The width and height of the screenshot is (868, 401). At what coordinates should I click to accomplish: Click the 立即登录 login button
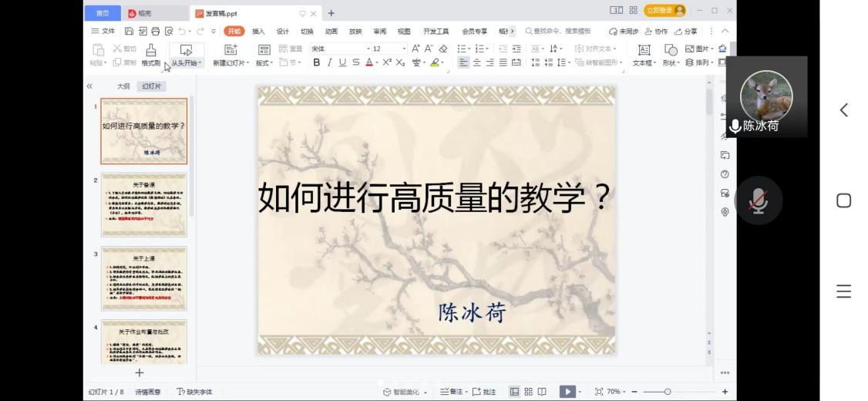pyautogui.click(x=664, y=11)
